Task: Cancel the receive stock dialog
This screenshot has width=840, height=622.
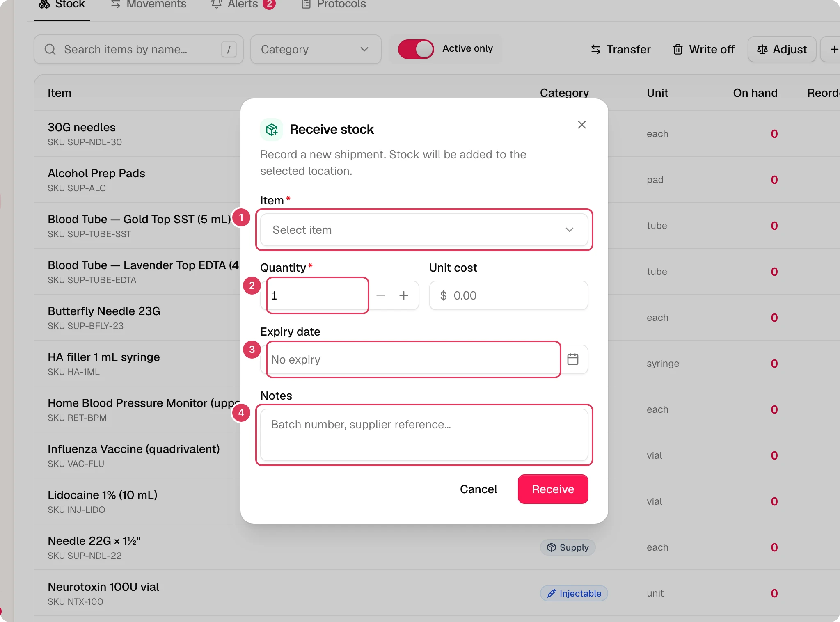Action: click(x=478, y=489)
